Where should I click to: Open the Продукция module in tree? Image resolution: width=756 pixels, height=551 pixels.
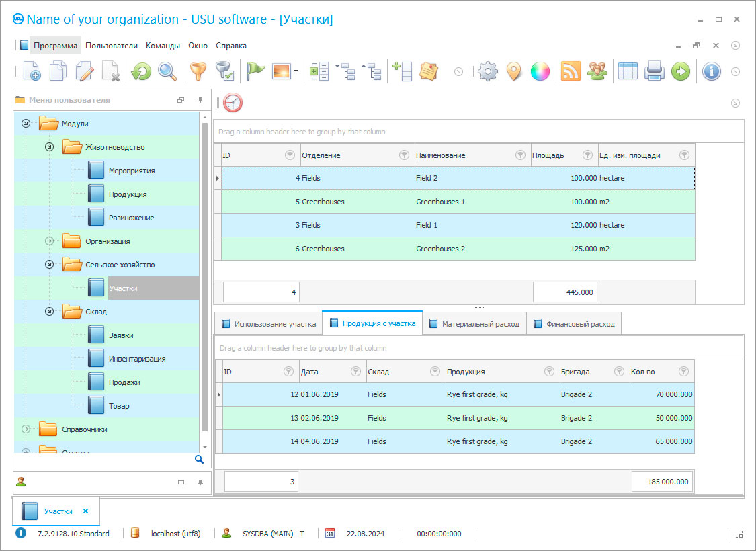[128, 194]
